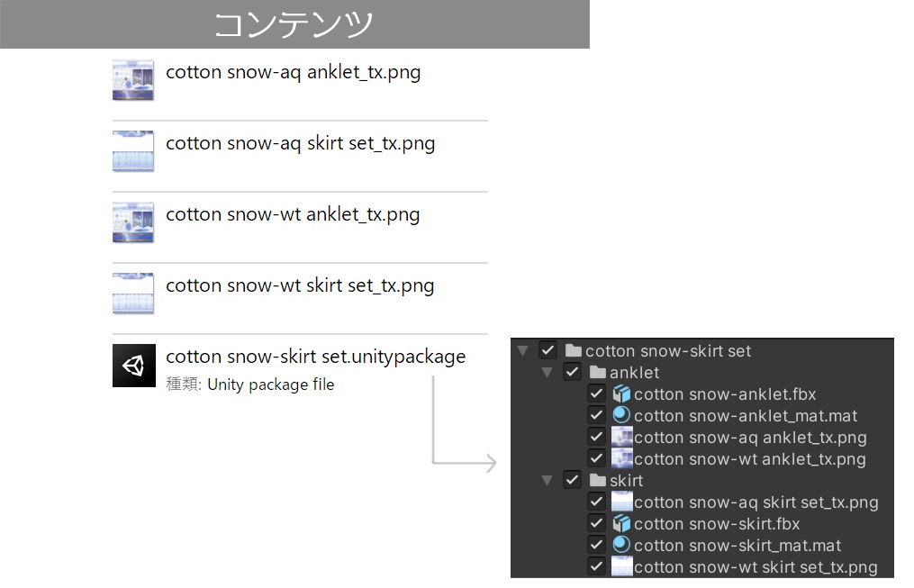This screenshot has height=588, width=914.
Task: Collapse the skirt folder arrow
Action: [547, 481]
